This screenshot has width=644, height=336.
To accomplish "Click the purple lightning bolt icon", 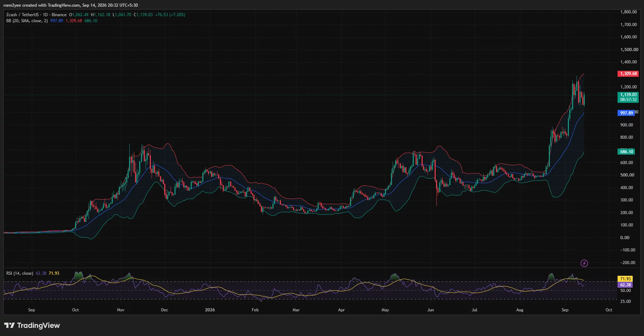I will coord(584,263).
